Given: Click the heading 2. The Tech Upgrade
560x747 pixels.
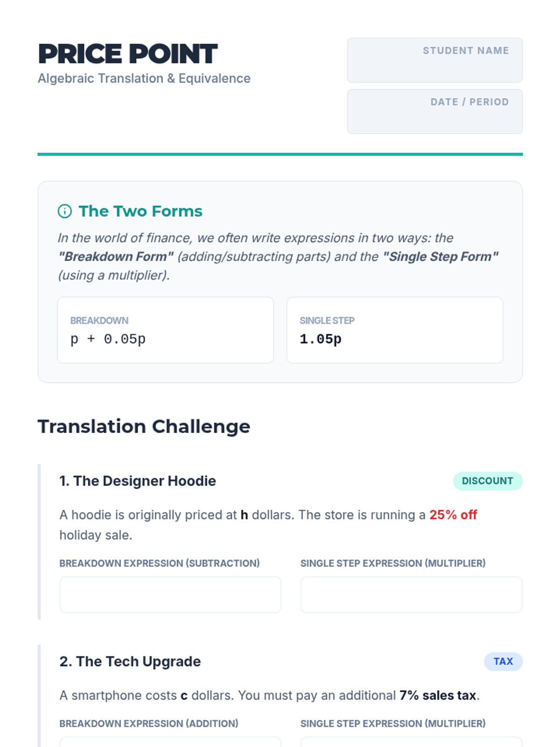Looking at the screenshot, I should point(130,662).
